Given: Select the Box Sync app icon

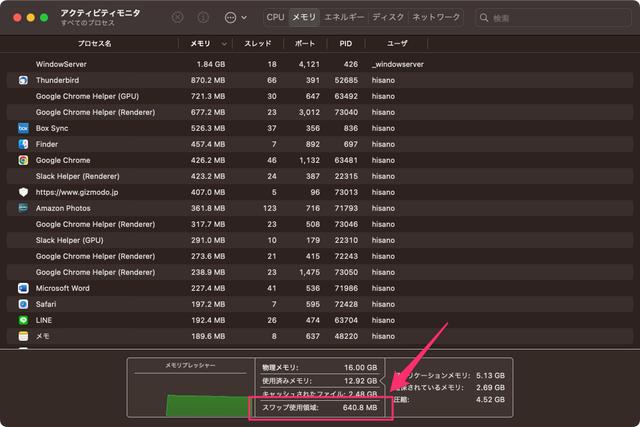Looking at the screenshot, I should (x=23, y=128).
